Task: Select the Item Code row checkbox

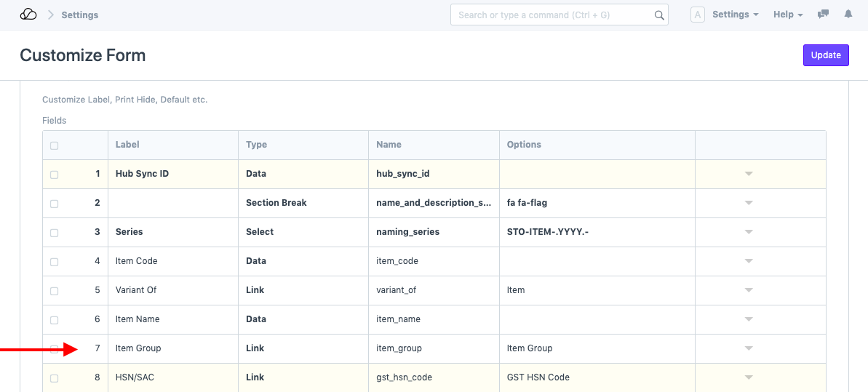Action: tap(54, 262)
